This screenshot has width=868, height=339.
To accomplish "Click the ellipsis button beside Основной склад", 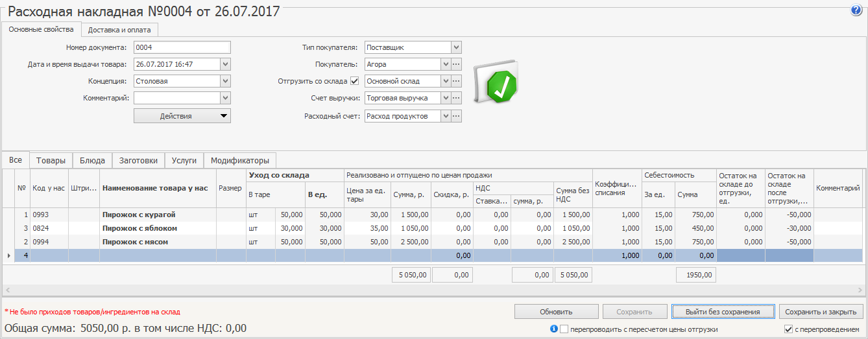I will 456,81.
